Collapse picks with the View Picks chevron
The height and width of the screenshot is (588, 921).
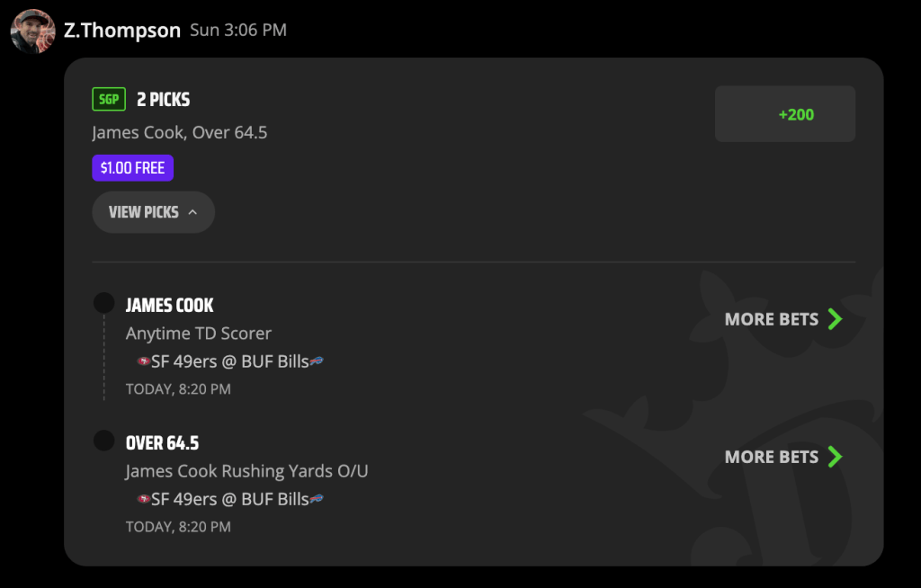192,212
